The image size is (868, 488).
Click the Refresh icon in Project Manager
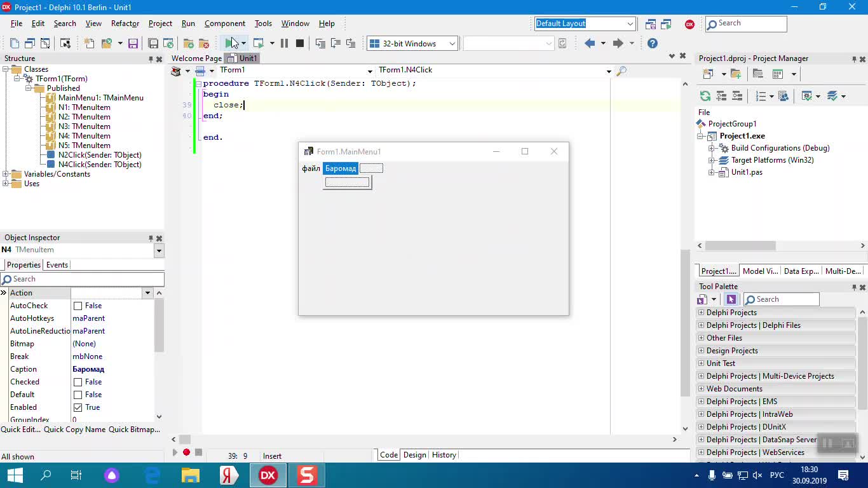click(705, 96)
